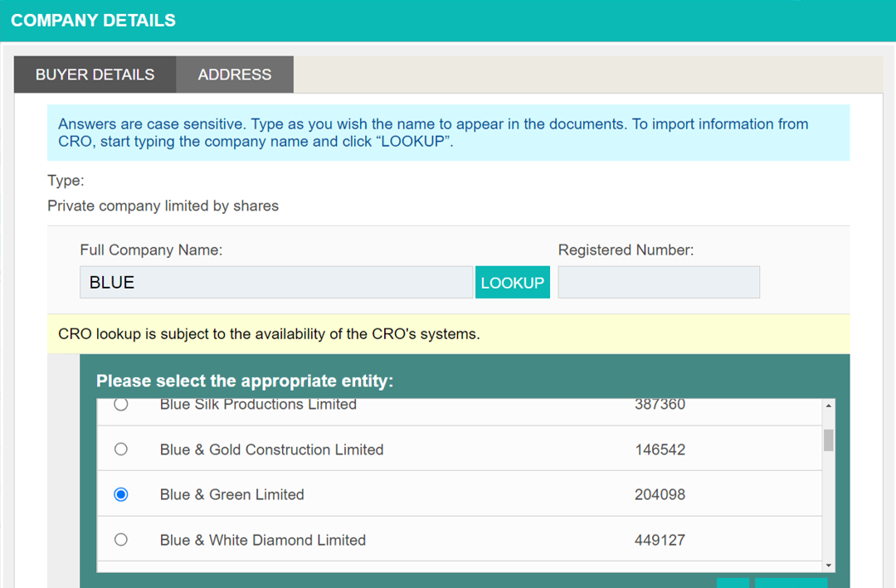Click the company name 'Blue Silk Productions Limited'
The height and width of the screenshot is (588, 896).
point(258,405)
